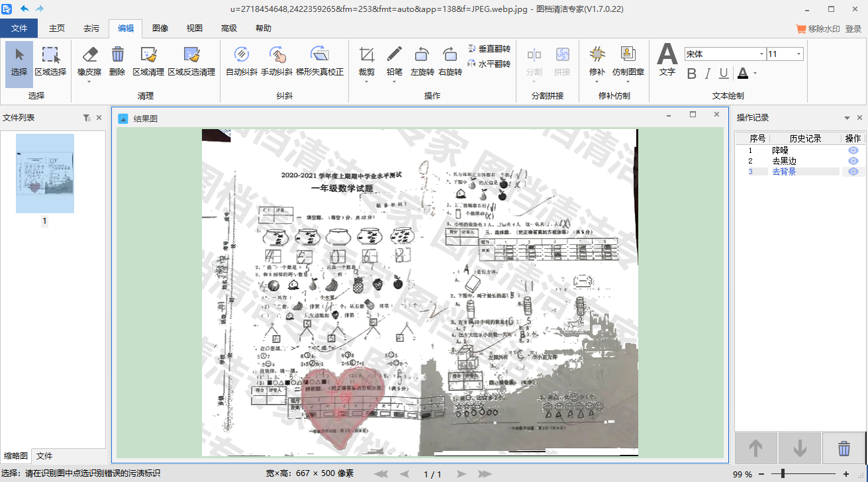Choose the 区域清理 tool
Image resolution: width=868 pixels, height=482 pixels.
click(x=148, y=64)
